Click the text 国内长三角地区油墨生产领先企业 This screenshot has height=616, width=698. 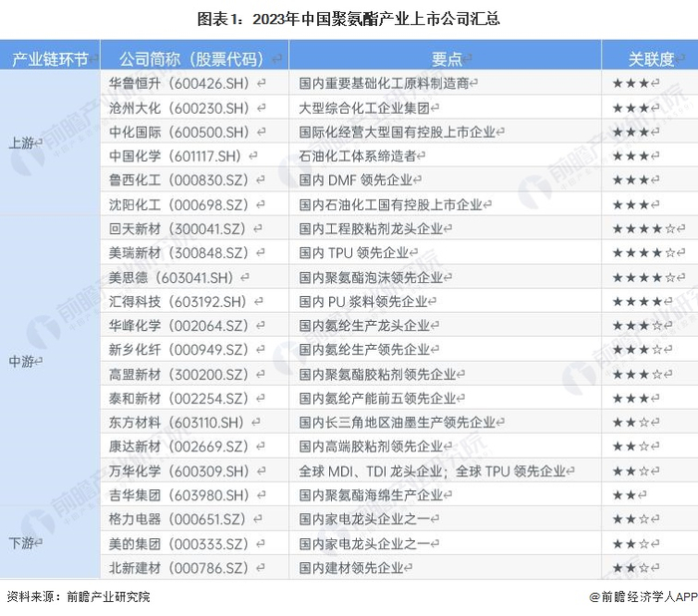point(397,422)
